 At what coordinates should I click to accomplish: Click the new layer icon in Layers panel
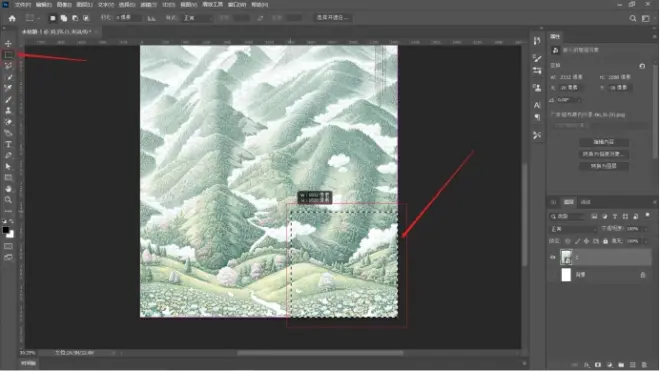[633, 365]
